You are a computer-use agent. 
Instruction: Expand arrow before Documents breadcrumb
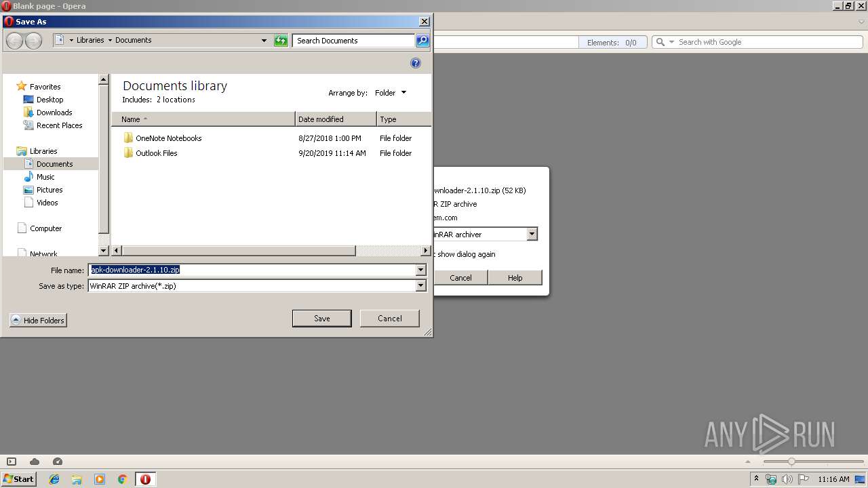tap(110, 41)
